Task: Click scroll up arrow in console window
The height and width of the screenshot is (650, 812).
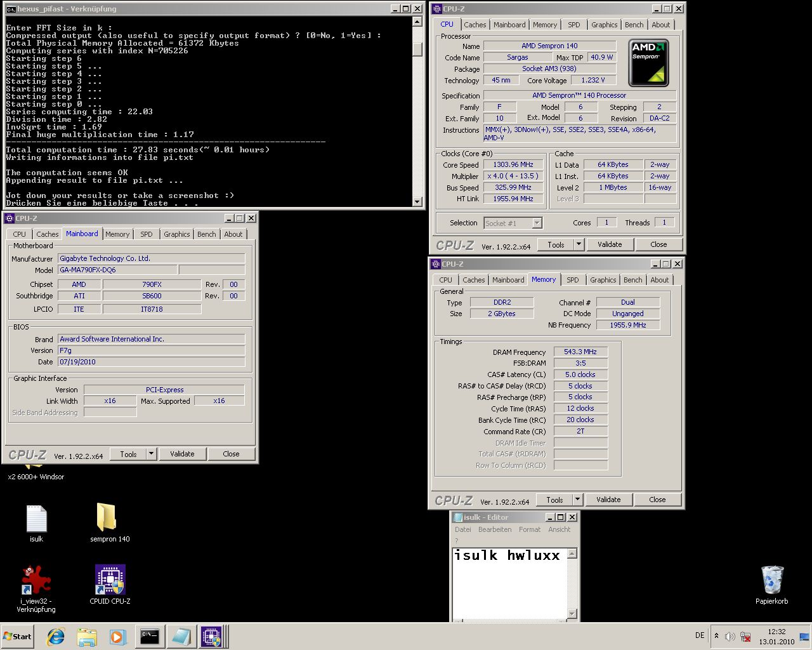Action: (417, 22)
